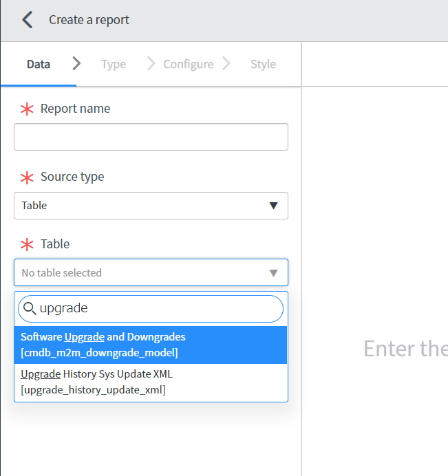
Task: Select Software Upgrade and Downgrades table
Action: 151,345
